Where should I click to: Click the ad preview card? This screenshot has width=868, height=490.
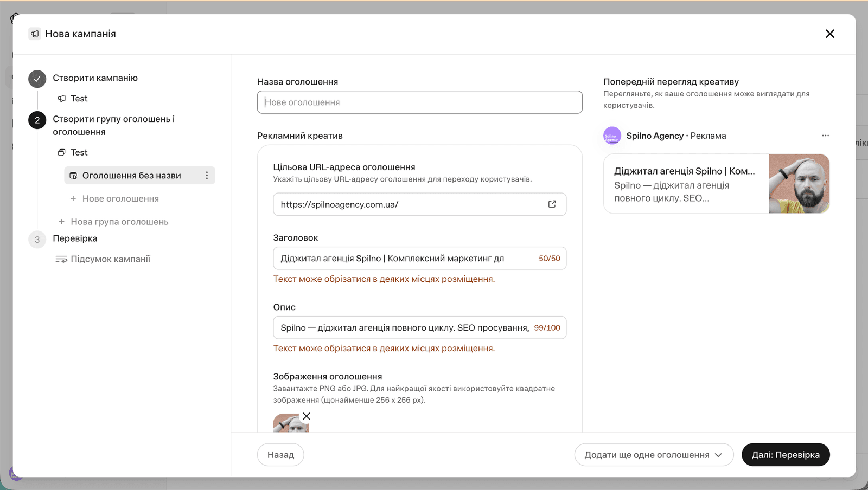[716, 184]
